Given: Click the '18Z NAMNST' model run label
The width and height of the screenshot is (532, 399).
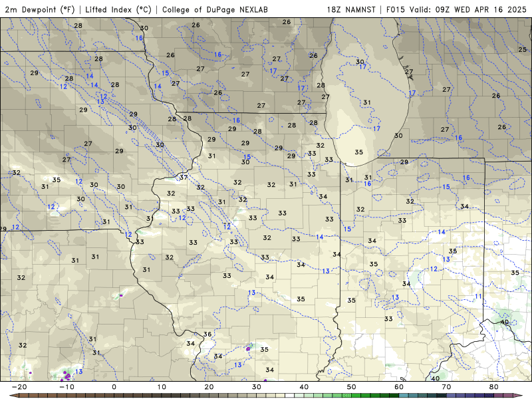Looking at the screenshot, I should 351,9.
